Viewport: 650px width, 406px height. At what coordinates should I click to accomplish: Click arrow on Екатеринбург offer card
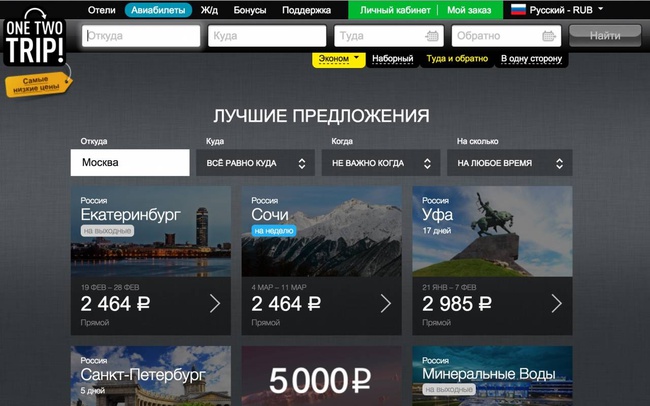[215, 304]
